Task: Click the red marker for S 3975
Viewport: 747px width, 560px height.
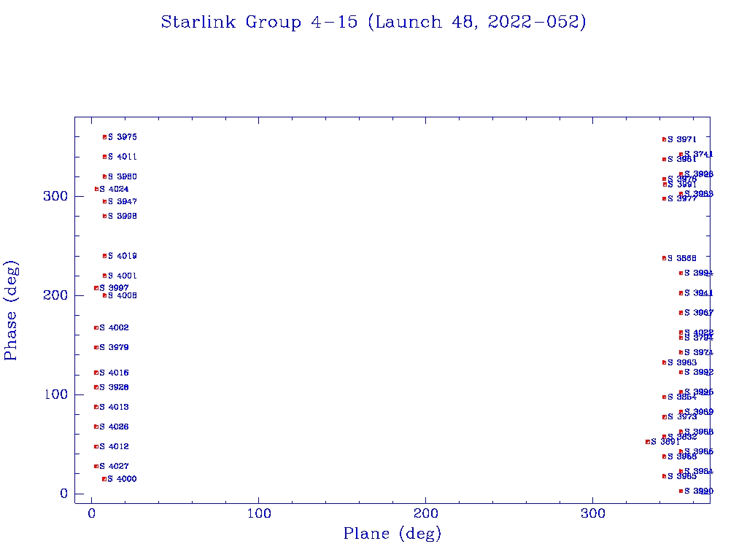Action: click(x=104, y=137)
